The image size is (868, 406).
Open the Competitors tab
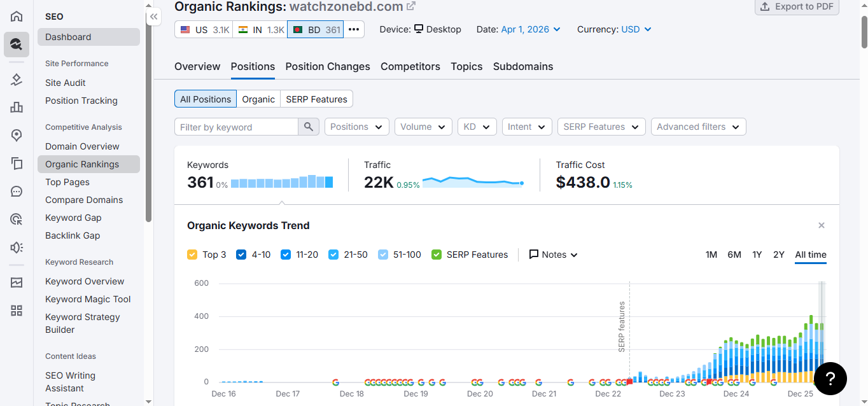click(x=410, y=66)
